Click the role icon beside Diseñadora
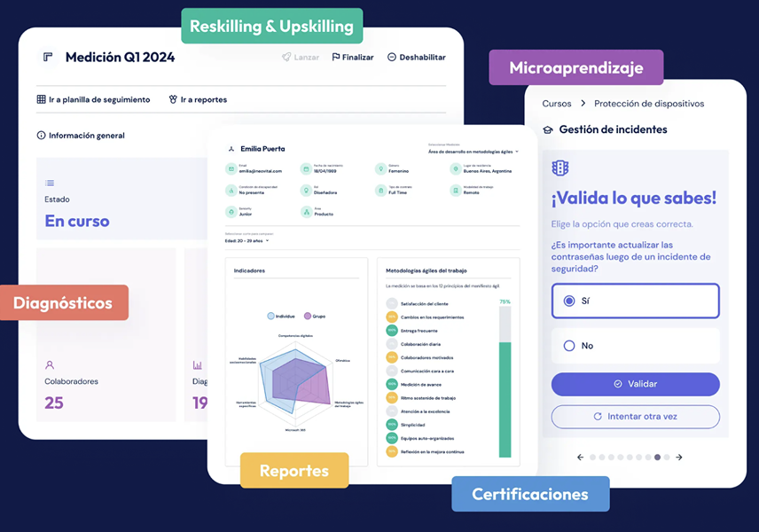759x532 pixels. (x=306, y=191)
